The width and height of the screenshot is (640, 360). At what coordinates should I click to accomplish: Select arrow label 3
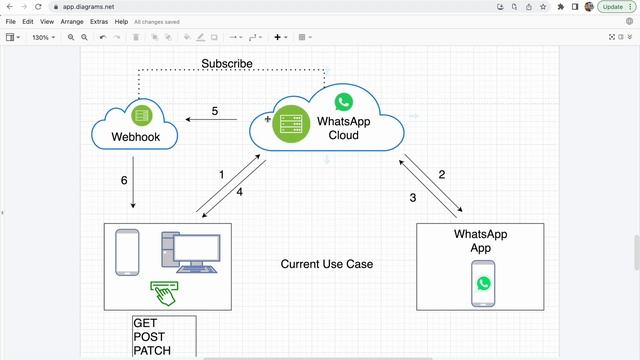413,198
